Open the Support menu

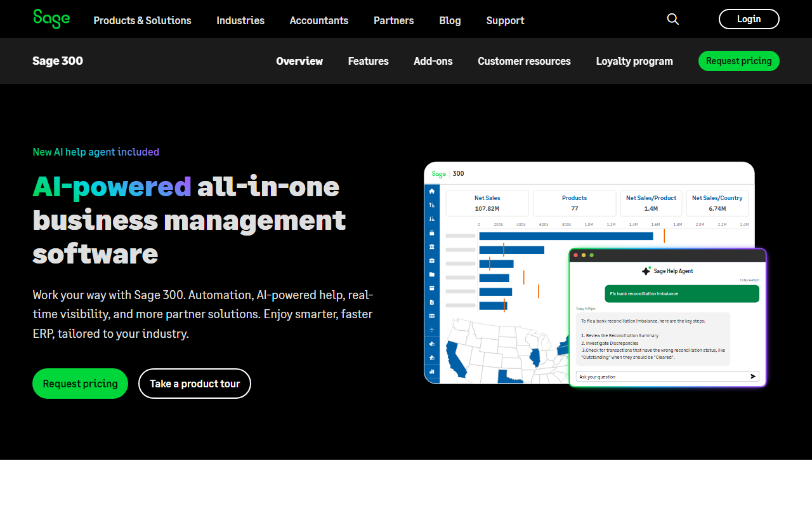point(505,20)
